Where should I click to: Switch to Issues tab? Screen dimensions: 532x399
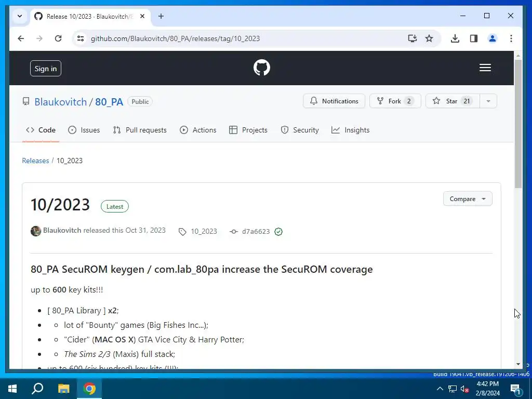[x=84, y=130]
